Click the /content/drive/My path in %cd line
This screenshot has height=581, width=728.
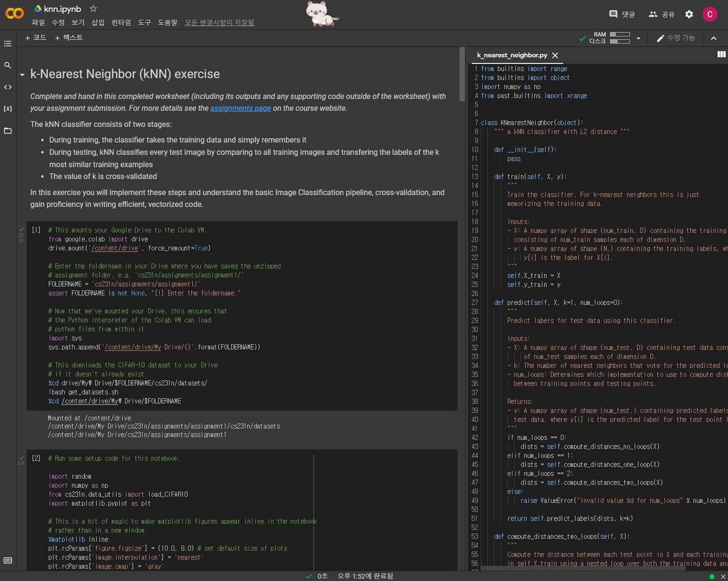90,401
